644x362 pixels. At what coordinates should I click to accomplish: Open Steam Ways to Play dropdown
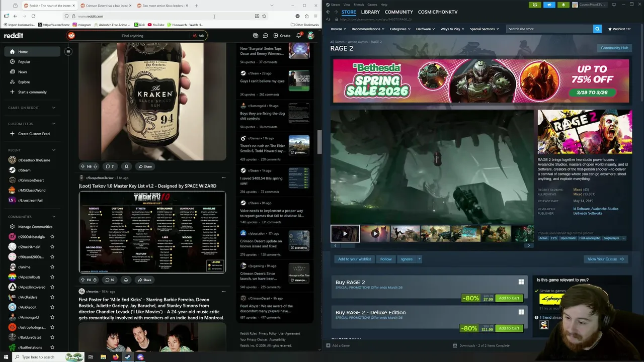(452, 29)
